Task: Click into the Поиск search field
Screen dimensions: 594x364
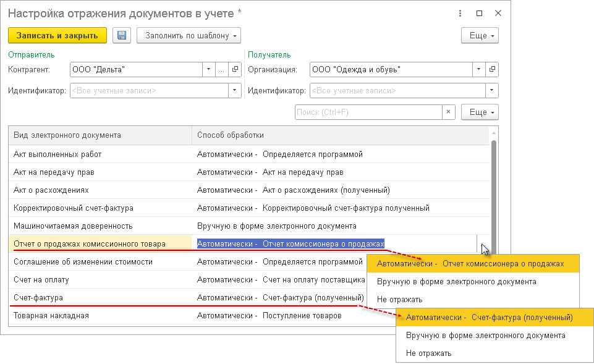Action: (368, 112)
